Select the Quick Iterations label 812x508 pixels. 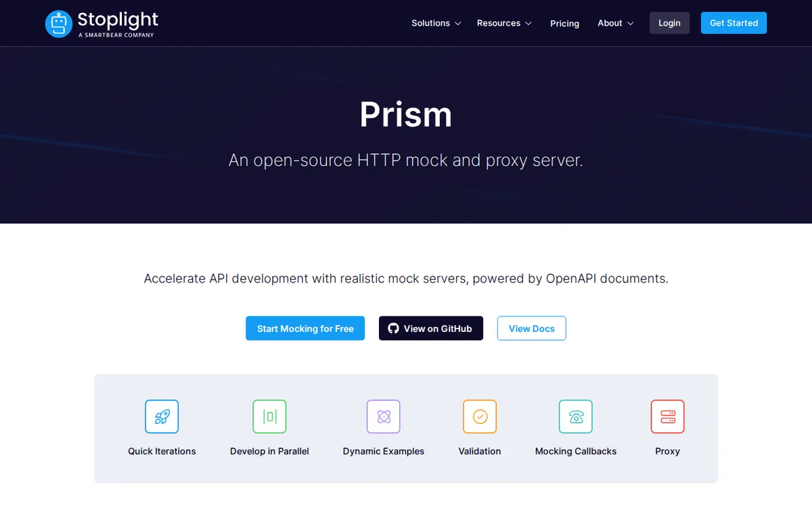pos(162,451)
